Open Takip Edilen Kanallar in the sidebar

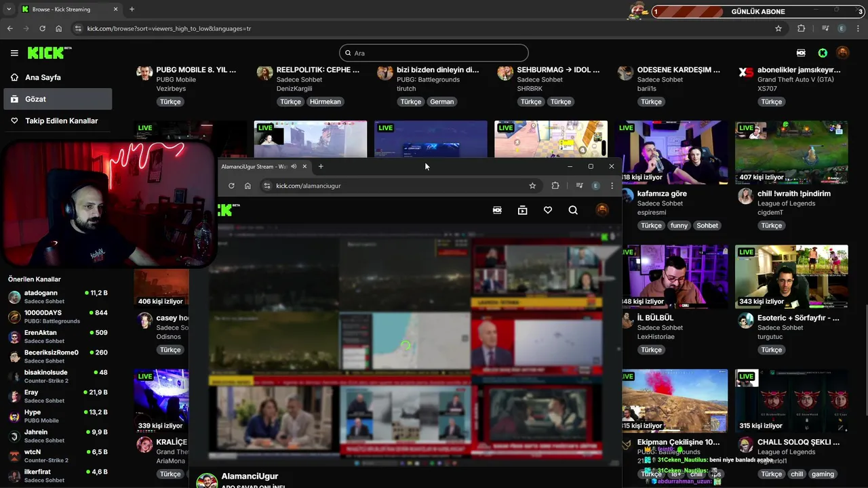56,121
